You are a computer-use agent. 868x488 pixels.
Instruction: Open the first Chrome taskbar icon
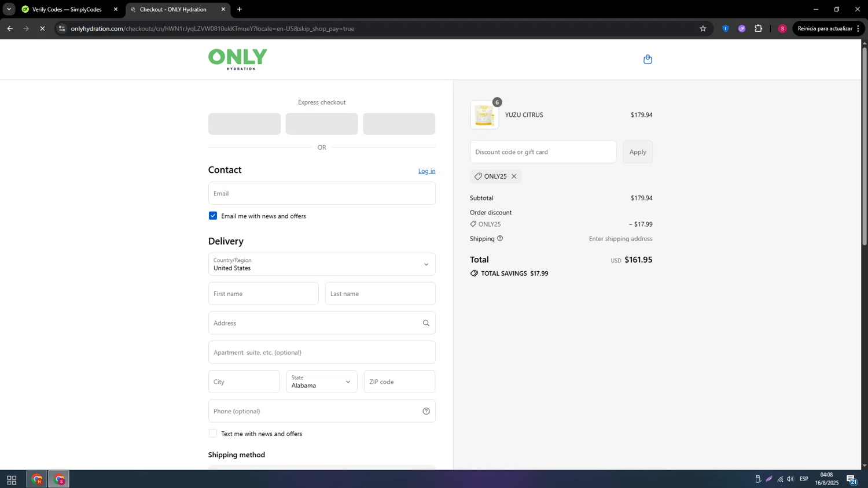click(37, 480)
